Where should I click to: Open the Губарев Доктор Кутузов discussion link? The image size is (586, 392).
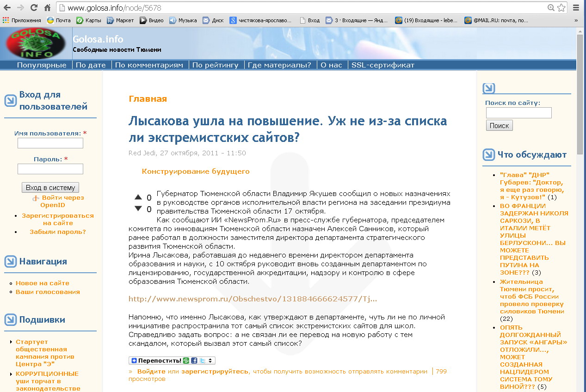coord(532,186)
